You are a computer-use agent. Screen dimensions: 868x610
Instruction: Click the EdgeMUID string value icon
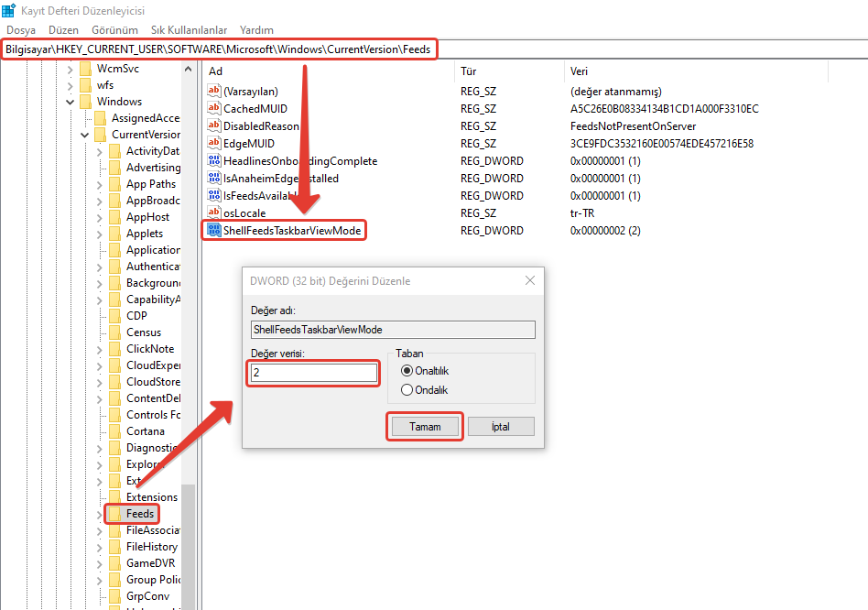pyautogui.click(x=214, y=144)
